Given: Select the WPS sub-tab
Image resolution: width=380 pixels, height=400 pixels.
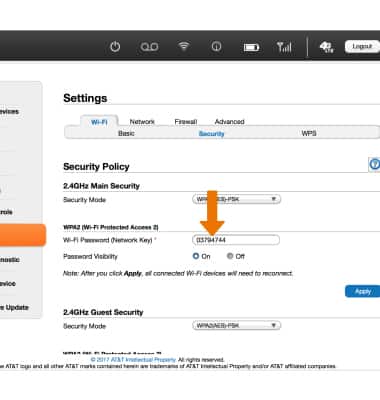Looking at the screenshot, I should (309, 133).
